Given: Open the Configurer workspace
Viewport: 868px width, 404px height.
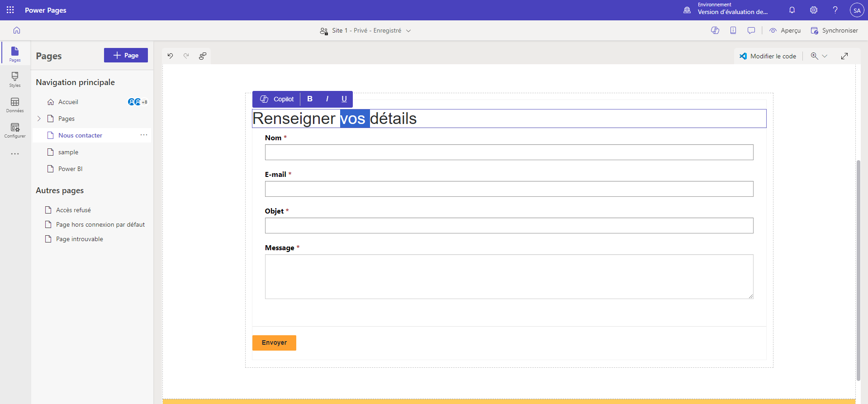Looking at the screenshot, I should click(15, 130).
